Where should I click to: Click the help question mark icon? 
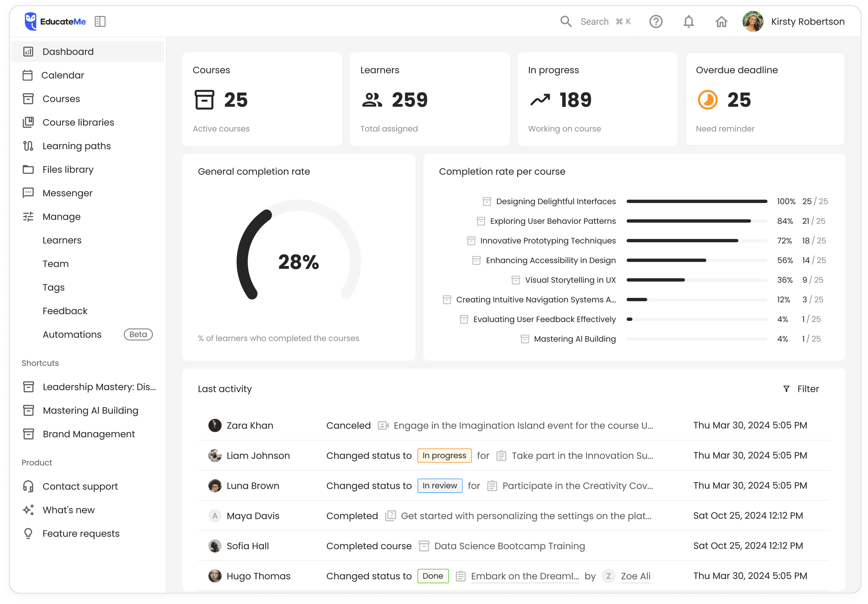(x=656, y=22)
